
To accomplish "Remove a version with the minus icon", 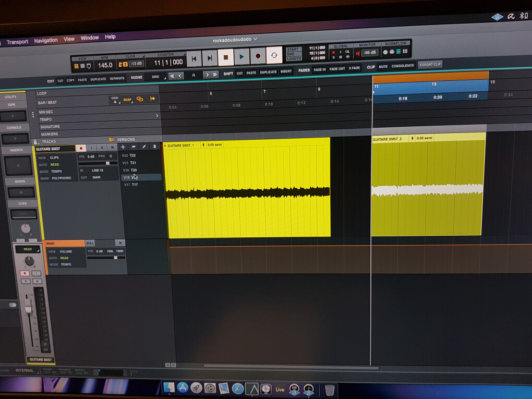I will pyautogui.click(x=134, y=147).
